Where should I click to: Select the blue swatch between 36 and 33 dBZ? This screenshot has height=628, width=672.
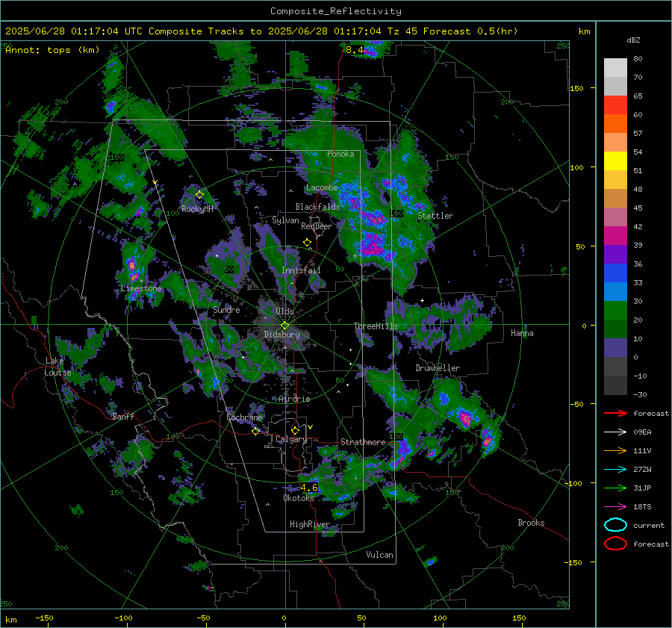[x=615, y=273]
